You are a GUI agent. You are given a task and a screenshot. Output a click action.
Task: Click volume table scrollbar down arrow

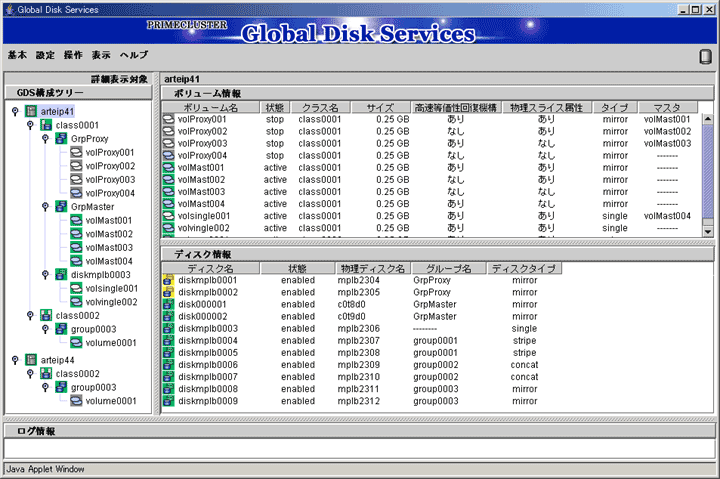708,232
